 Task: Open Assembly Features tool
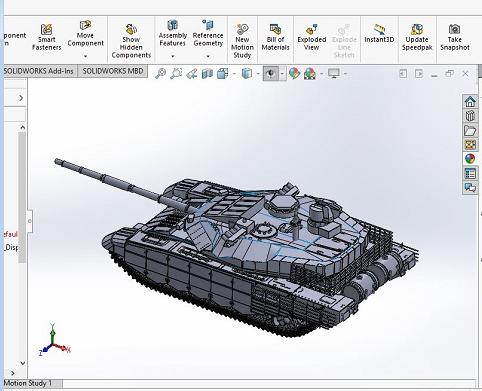(x=172, y=33)
